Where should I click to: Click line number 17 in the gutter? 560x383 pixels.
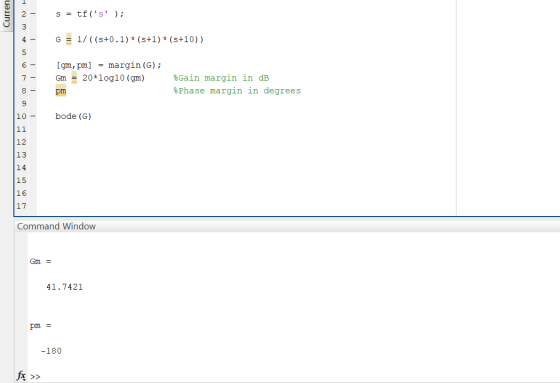21,206
